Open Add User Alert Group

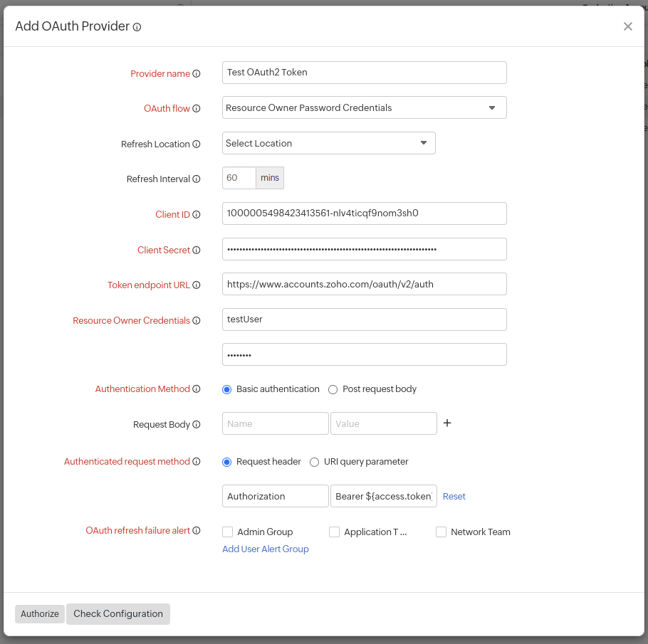click(265, 549)
